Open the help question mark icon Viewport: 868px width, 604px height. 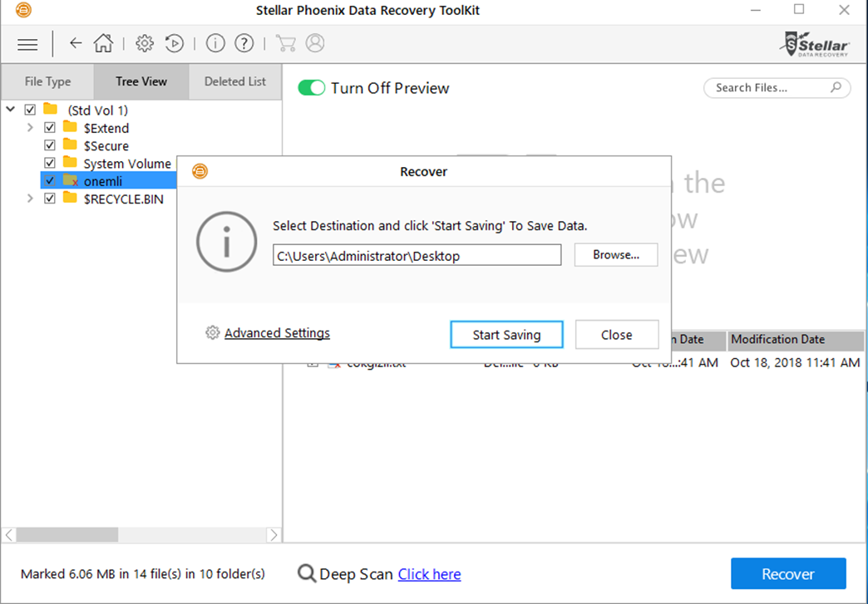pyautogui.click(x=244, y=43)
